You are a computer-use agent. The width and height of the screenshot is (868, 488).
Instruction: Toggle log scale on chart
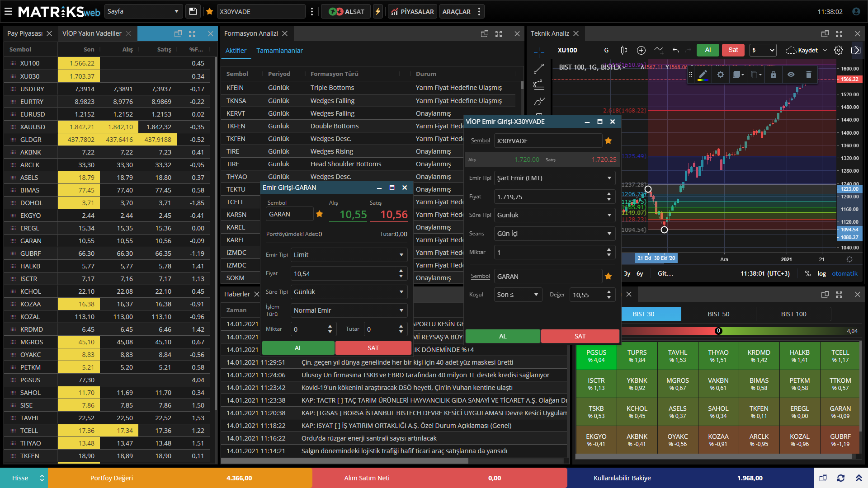tap(821, 273)
